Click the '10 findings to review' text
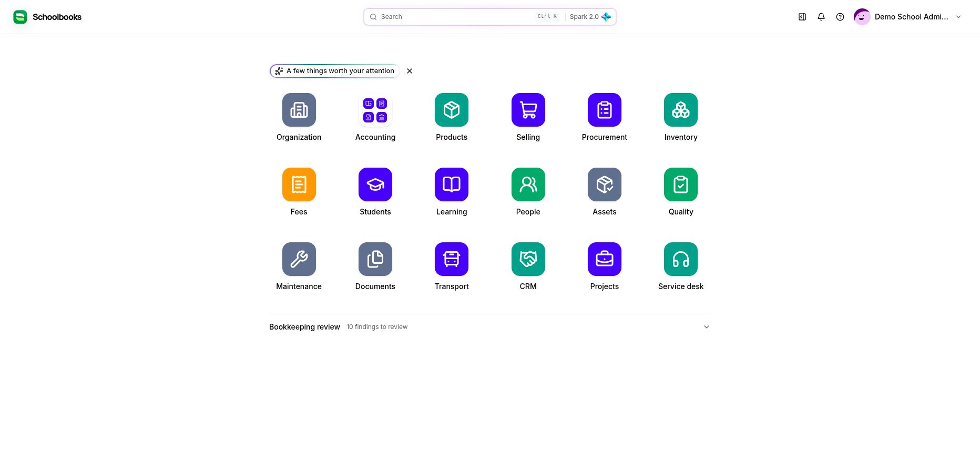 click(377, 327)
